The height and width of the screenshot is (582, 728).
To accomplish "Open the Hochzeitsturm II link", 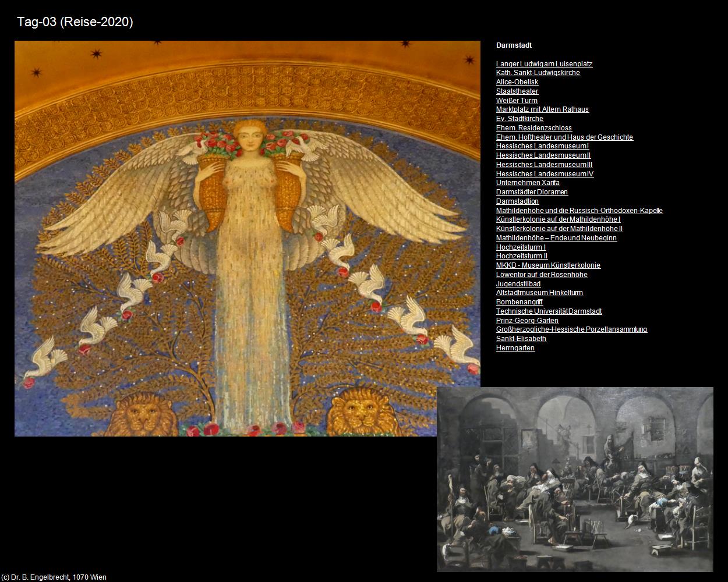I will coord(522,256).
